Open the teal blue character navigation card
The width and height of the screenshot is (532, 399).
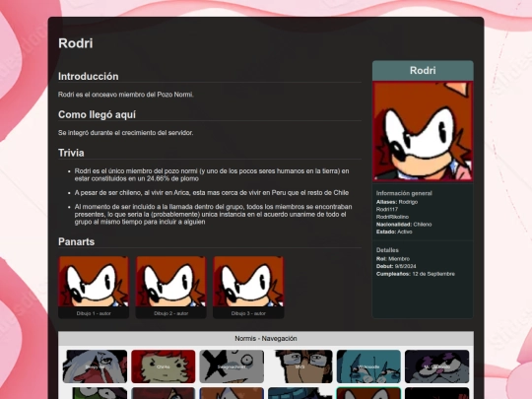coord(368,366)
